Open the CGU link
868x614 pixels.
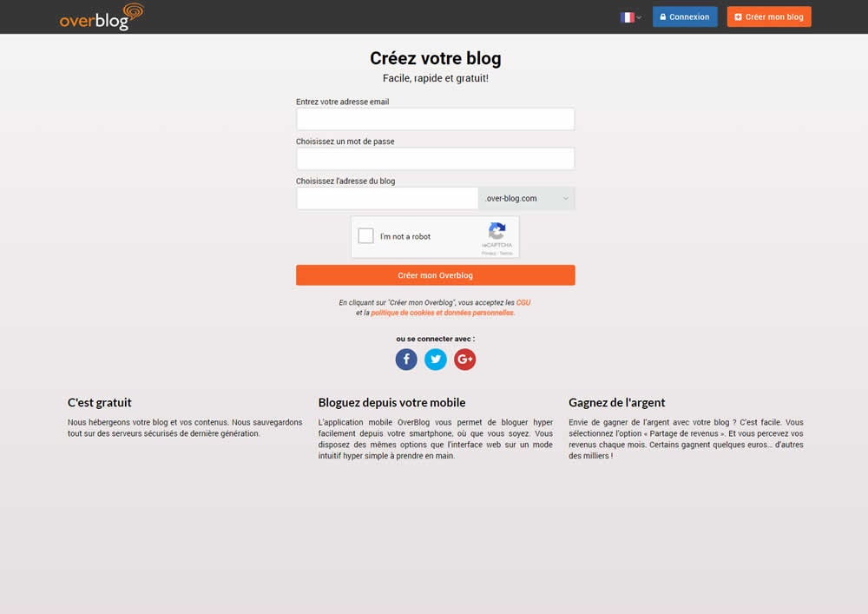tap(523, 302)
